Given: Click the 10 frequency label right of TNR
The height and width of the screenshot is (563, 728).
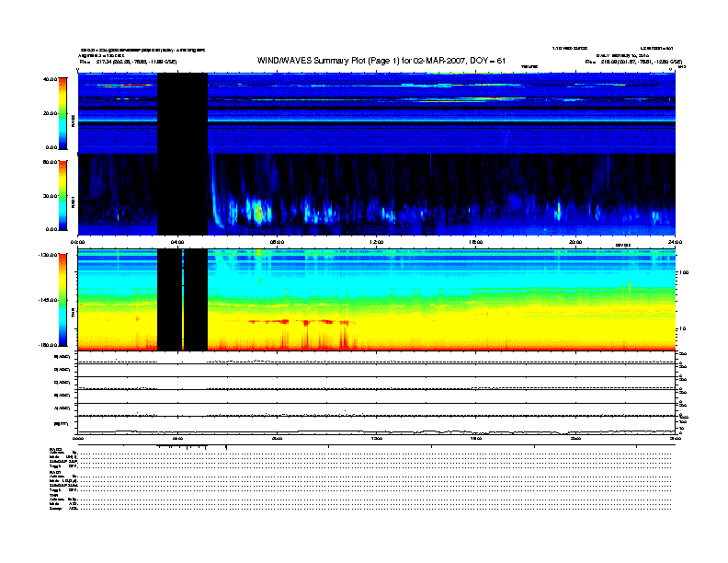Looking at the screenshot, I should [682, 328].
